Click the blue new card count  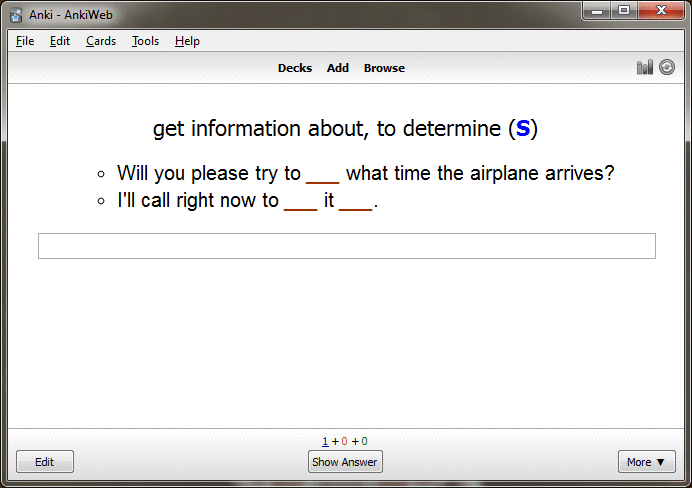324,441
